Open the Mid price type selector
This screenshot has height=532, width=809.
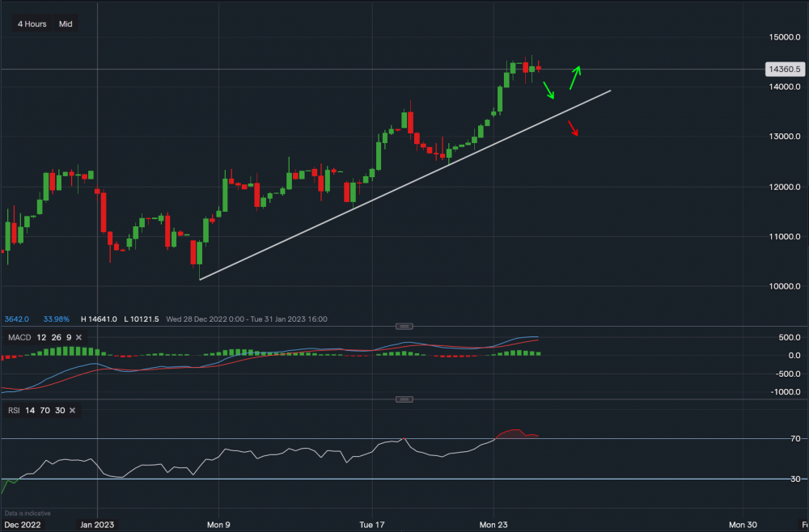[66, 23]
